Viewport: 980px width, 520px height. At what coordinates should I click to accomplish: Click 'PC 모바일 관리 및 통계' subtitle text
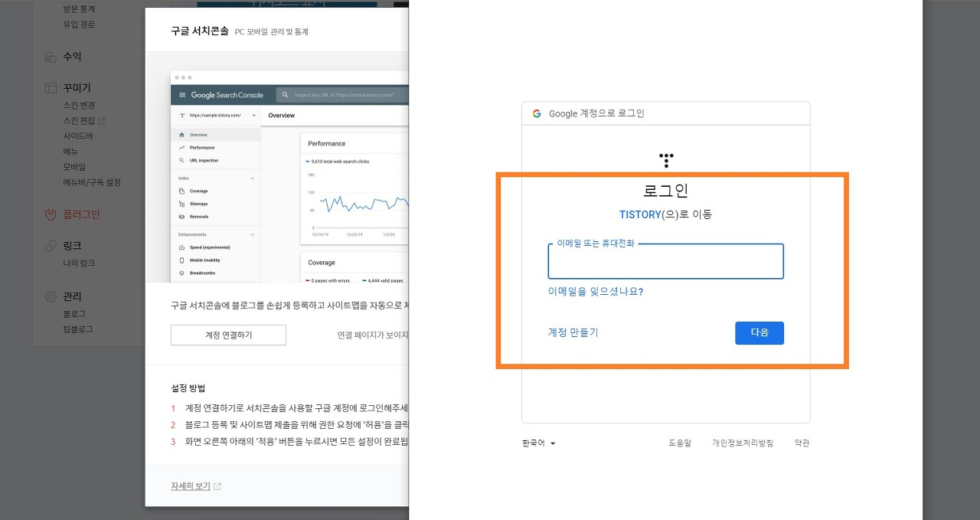(x=272, y=32)
